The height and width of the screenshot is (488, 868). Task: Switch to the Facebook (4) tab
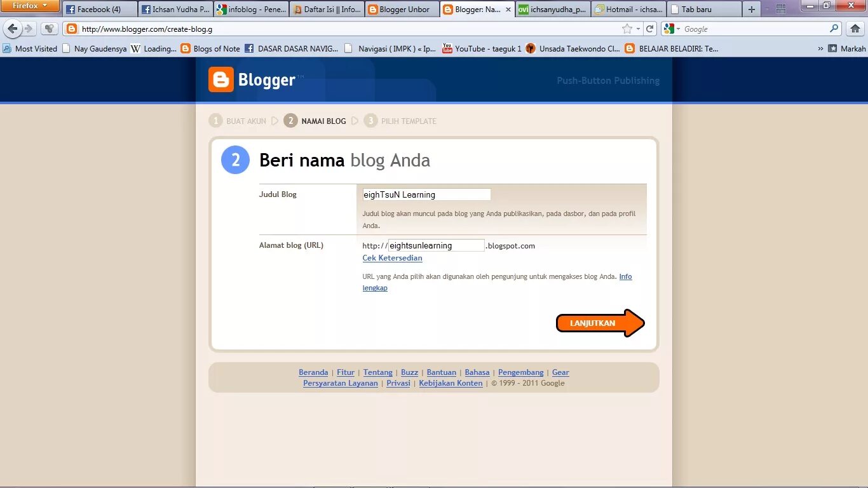tap(100, 9)
